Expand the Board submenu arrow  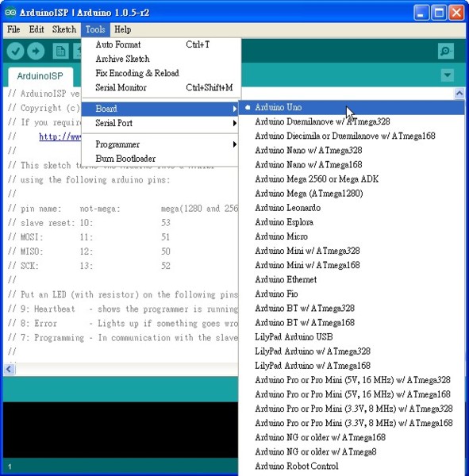235,109
